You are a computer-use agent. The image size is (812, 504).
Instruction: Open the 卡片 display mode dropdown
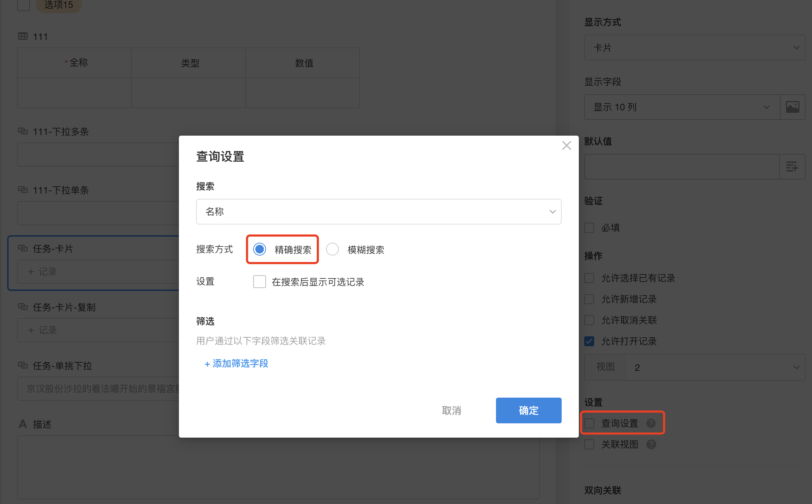(694, 47)
